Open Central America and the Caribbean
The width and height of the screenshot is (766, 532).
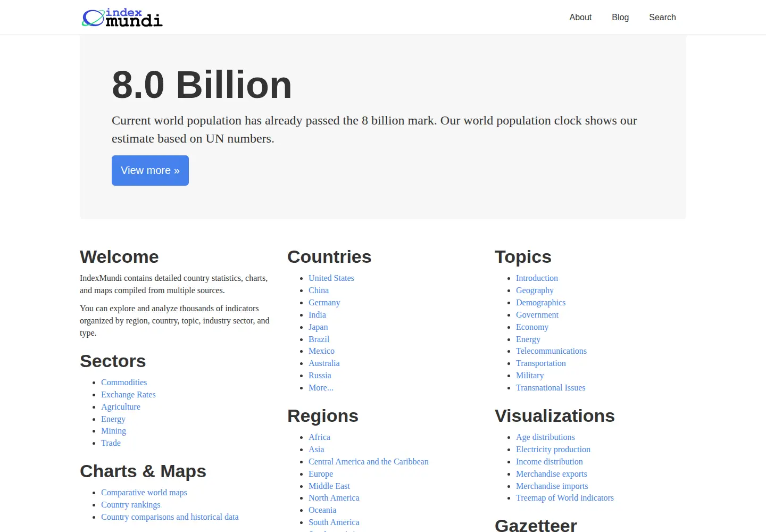[x=369, y=462]
